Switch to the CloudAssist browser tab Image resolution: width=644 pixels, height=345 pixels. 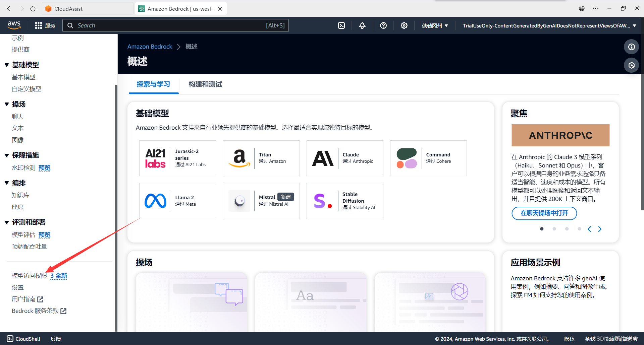[88, 9]
